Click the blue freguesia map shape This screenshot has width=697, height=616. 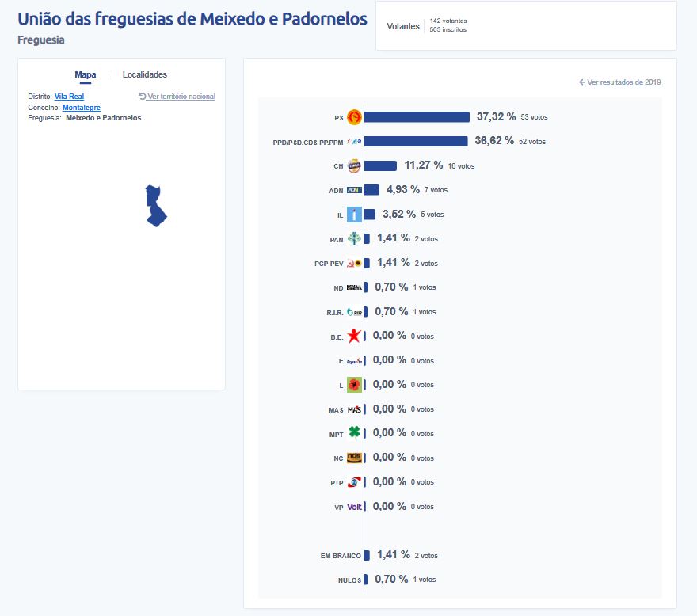point(155,207)
